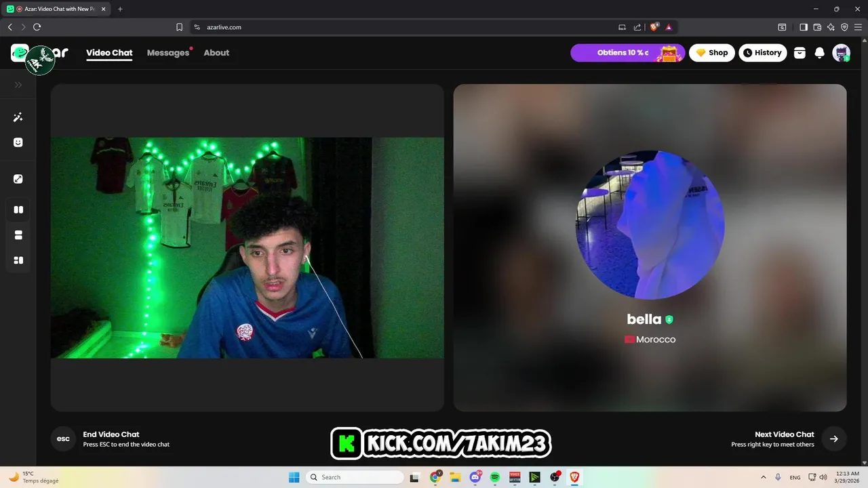Click the install app icon in address bar
868x488 pixels.
622,27
